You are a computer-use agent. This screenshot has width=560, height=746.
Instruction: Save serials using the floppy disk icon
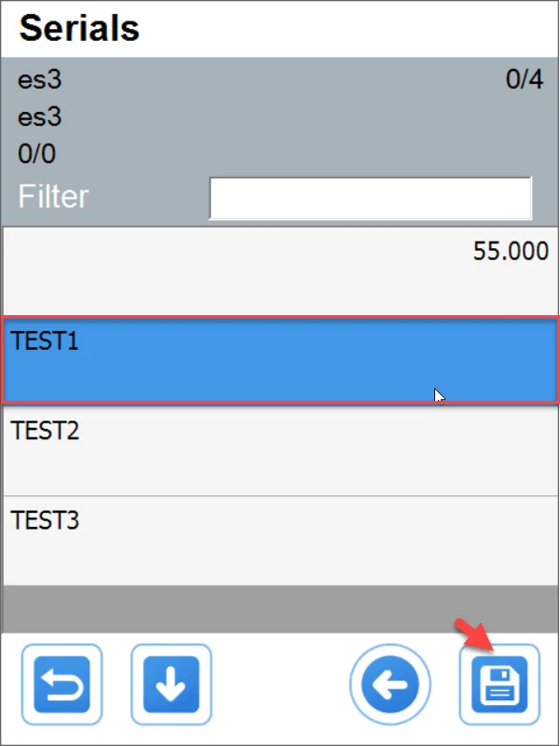point(499,684)
